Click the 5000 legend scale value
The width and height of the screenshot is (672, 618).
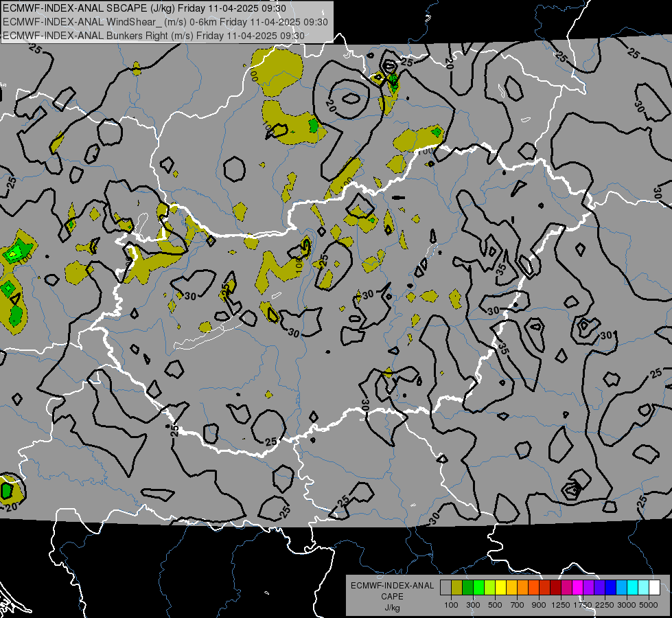point(649,605)
